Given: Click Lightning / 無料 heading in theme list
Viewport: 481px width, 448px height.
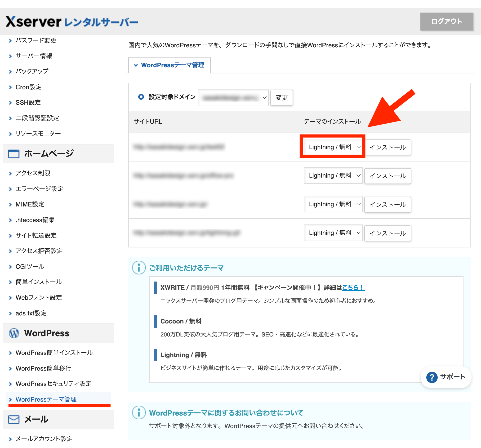Looking at the screenshot, I should click(183, 355).
